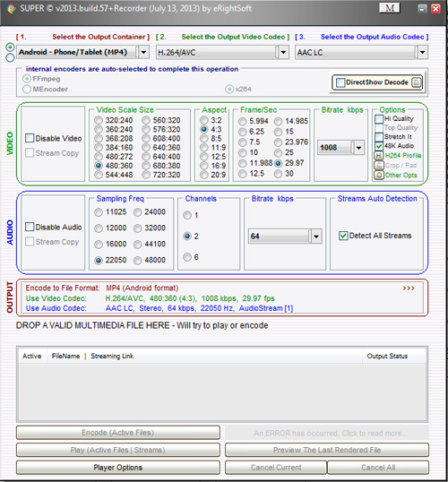448x482 pixels.
Task: Click the M button in title bar
Action: (x=390, y=8)
